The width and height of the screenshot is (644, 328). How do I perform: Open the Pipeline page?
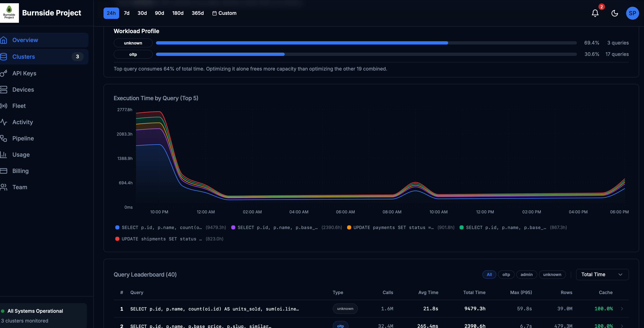pos(23,138)
